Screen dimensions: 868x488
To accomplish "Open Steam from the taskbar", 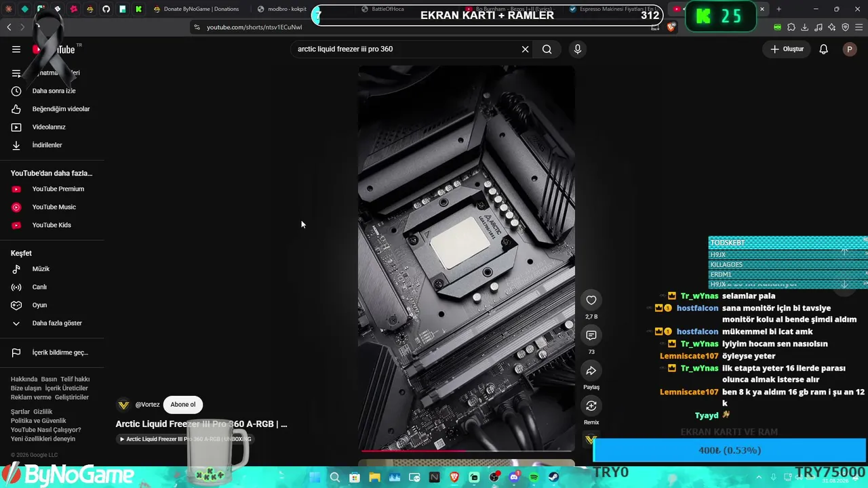I will [553, 477].
